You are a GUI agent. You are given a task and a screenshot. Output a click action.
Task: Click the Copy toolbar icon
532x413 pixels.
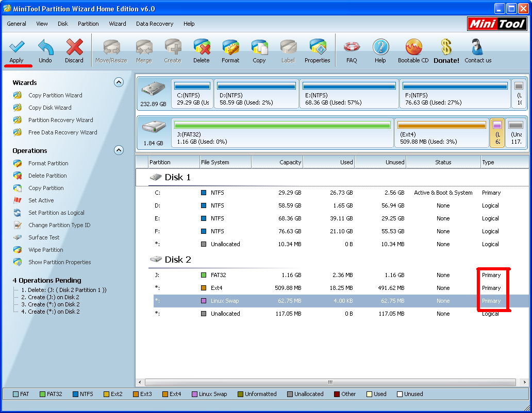[259, 48]
